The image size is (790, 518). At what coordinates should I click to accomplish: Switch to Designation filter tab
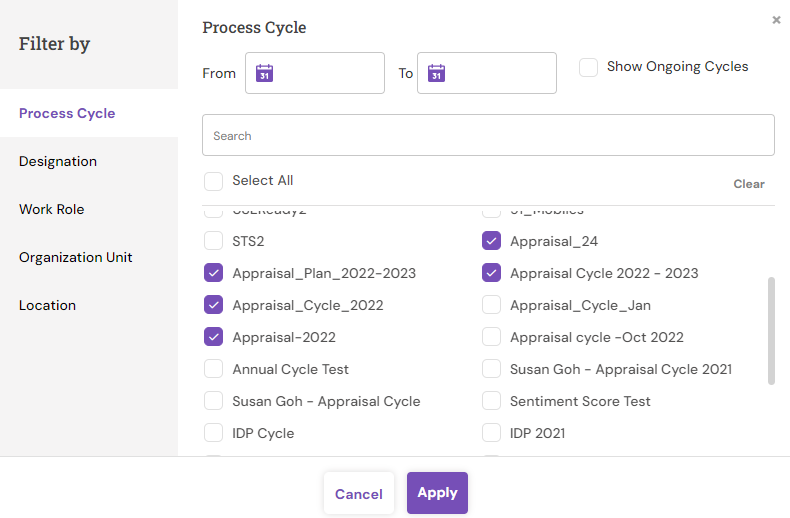[58, 161]
